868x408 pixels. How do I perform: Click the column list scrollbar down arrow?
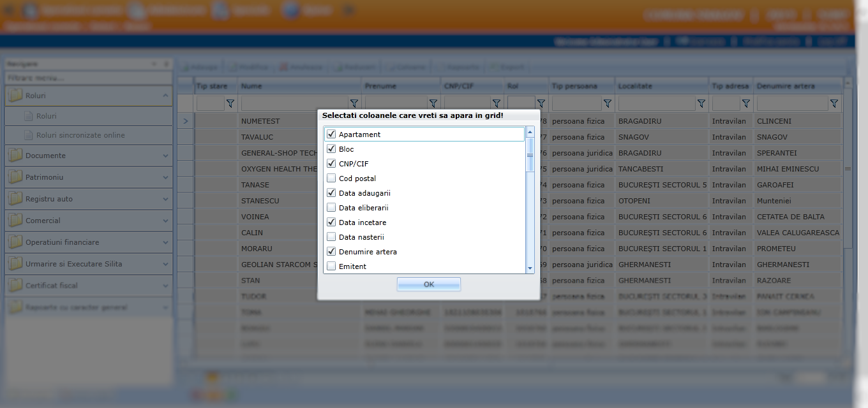(530, 268)
